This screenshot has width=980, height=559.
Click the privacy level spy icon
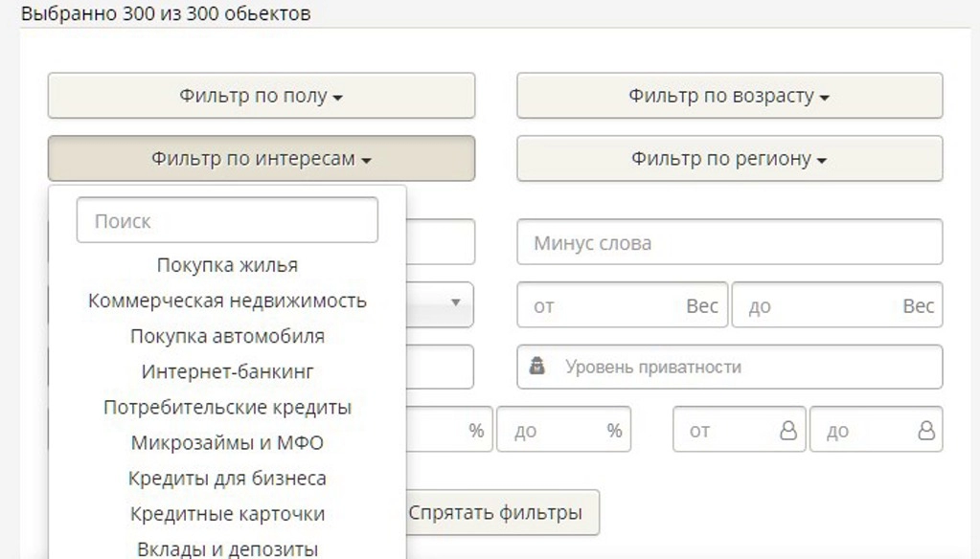pos(537,367)
